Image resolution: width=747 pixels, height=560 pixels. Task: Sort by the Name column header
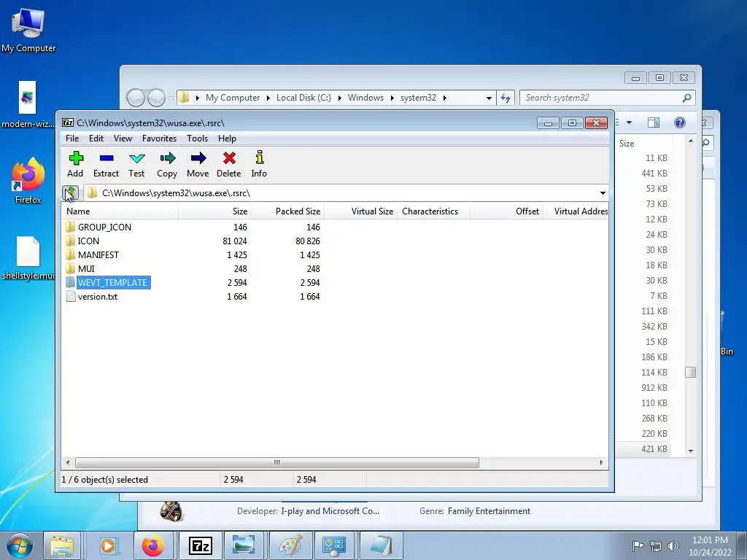tap(119, 211)
